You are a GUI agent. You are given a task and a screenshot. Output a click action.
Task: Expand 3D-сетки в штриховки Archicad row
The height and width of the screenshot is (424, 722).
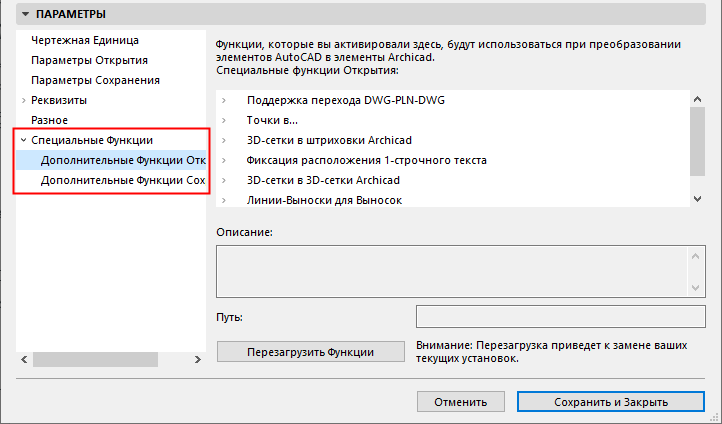click(x=225, y=141)
